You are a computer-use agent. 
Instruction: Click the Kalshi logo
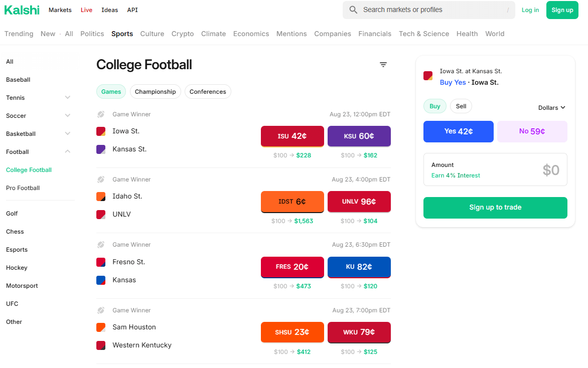22,10
